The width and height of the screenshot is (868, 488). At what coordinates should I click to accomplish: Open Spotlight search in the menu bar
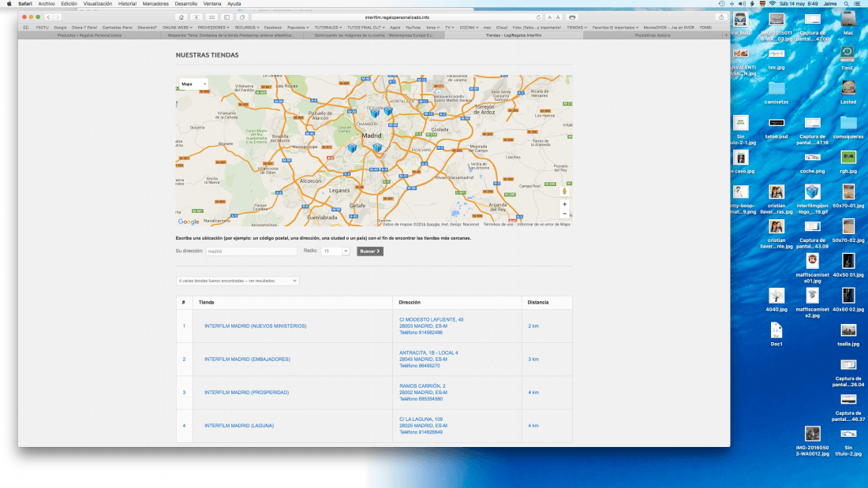(847, 4)
